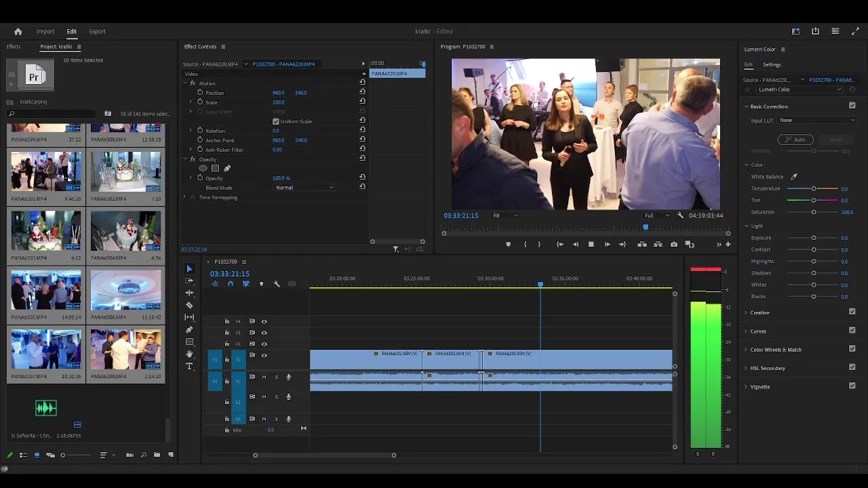868x488 pixels.
Task: Mute audio track A1
Action: (x=264, y=377)
